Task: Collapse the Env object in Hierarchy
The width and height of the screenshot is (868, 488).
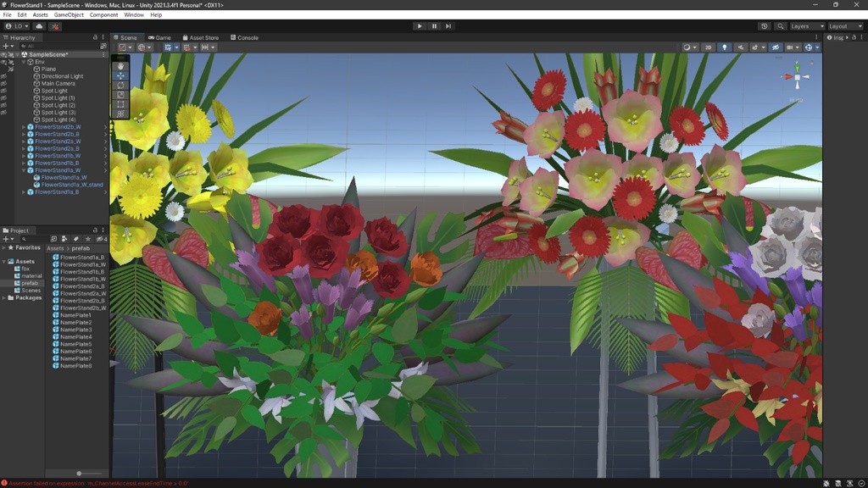Action: [x=25, y=62]
